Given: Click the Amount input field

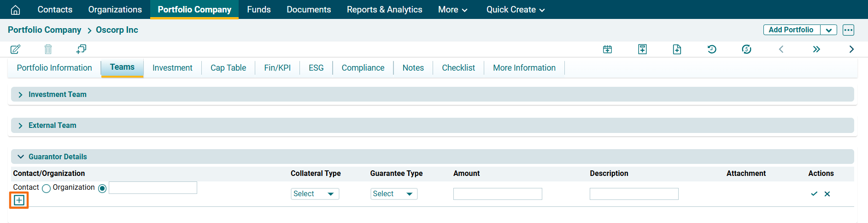Looking at the screenshot, I should (x=497, y=194).
